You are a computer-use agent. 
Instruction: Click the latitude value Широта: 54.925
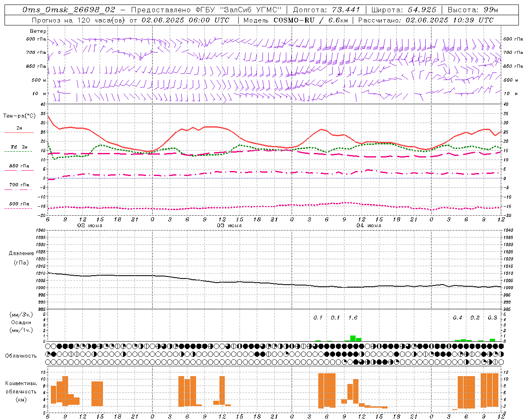[404, 9]
